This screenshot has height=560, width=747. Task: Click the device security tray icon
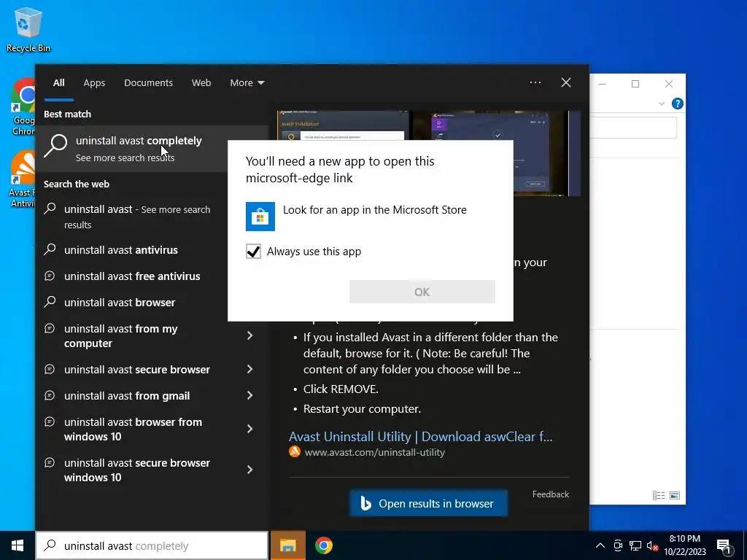click(x=617, y=545)
